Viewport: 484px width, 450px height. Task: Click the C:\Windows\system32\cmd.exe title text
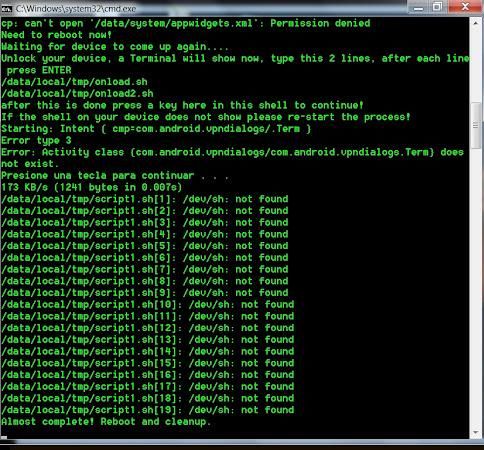point(76,9)
